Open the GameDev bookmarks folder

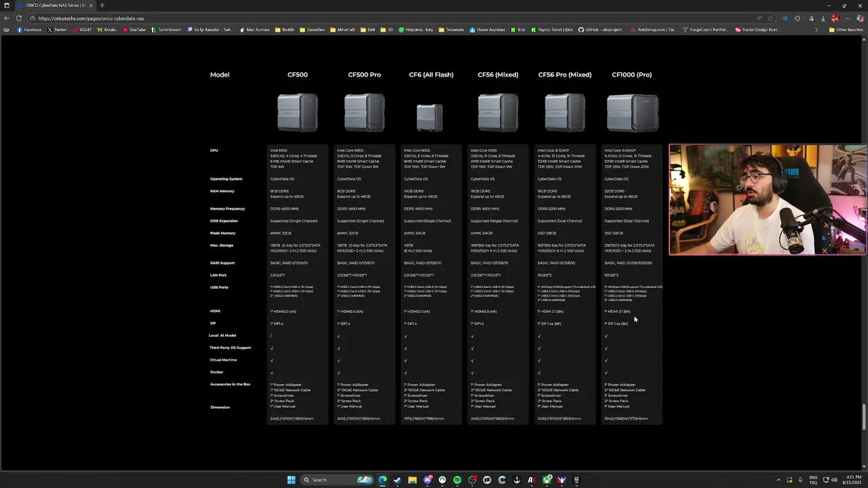[x=313, y=30]
